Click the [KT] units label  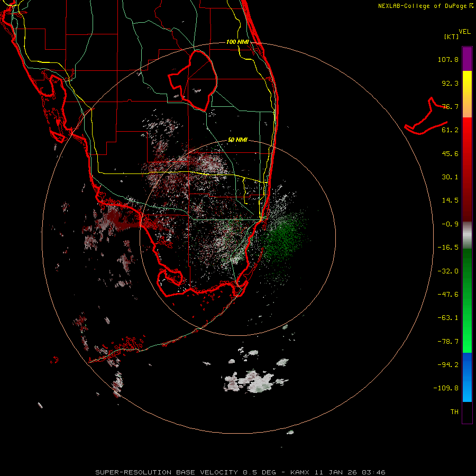[452, 36]
